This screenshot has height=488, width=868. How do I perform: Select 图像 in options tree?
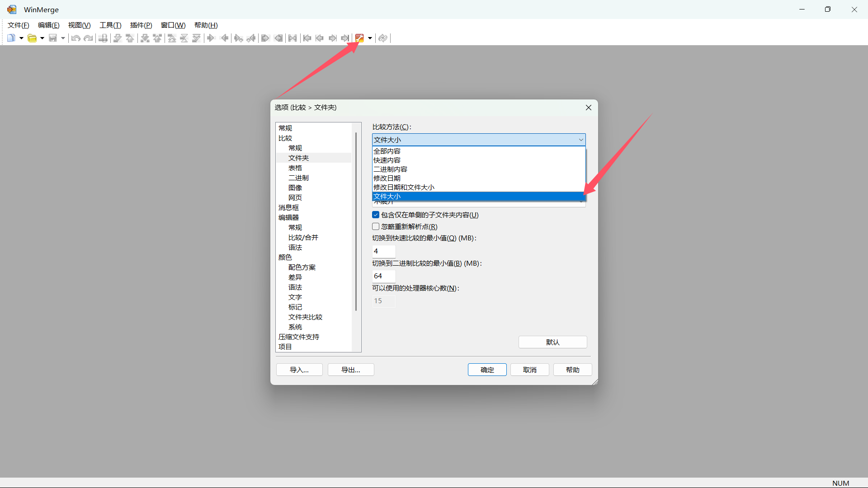click(295, 188)
